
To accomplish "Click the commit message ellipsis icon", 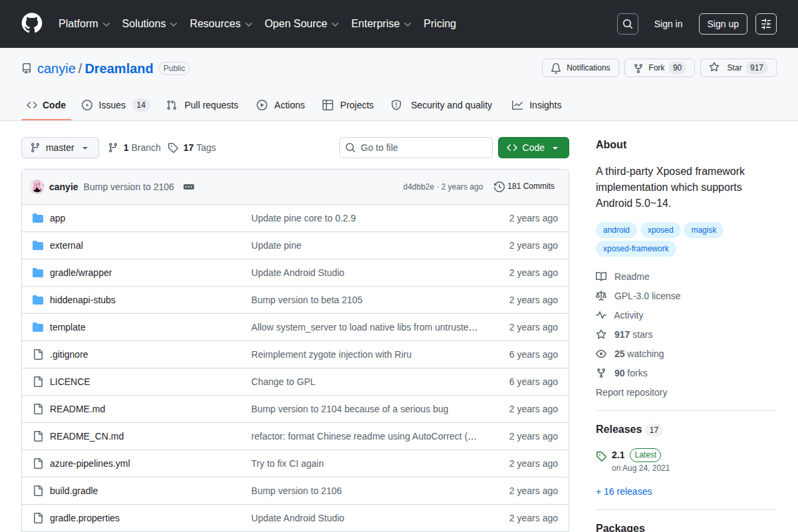I will [189, 187].
